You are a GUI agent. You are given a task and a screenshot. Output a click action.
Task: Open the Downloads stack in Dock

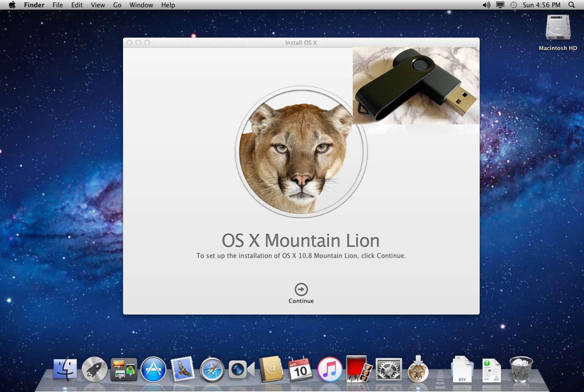click(491, 370)
